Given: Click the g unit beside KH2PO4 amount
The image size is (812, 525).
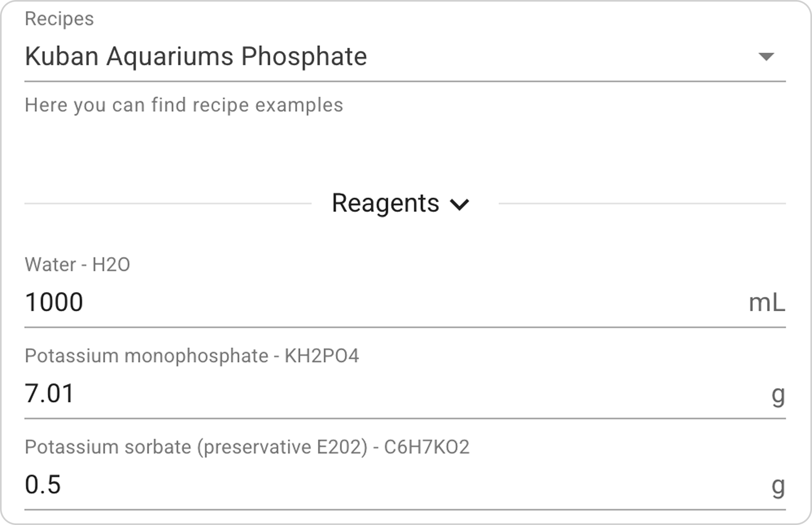Looking at the screenshot, I should [x=778, y=394].
